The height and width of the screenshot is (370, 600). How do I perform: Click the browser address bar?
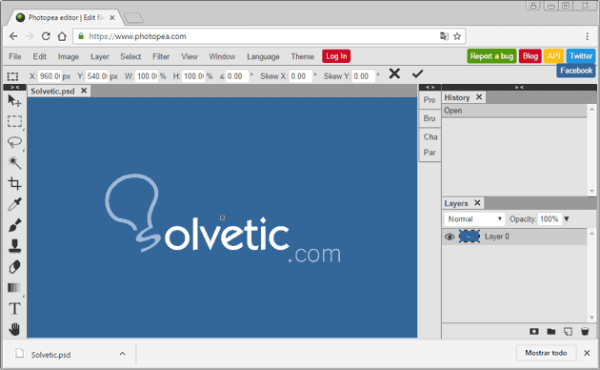268,36
